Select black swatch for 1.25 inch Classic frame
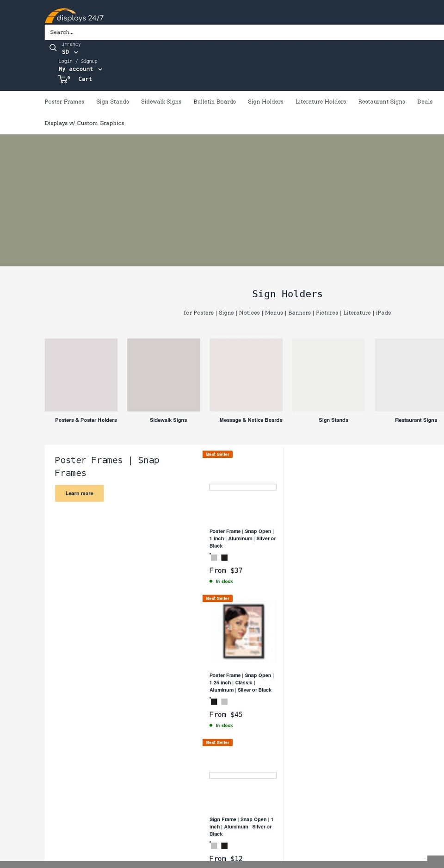This screenshot has height=868, width=444. 214,702
